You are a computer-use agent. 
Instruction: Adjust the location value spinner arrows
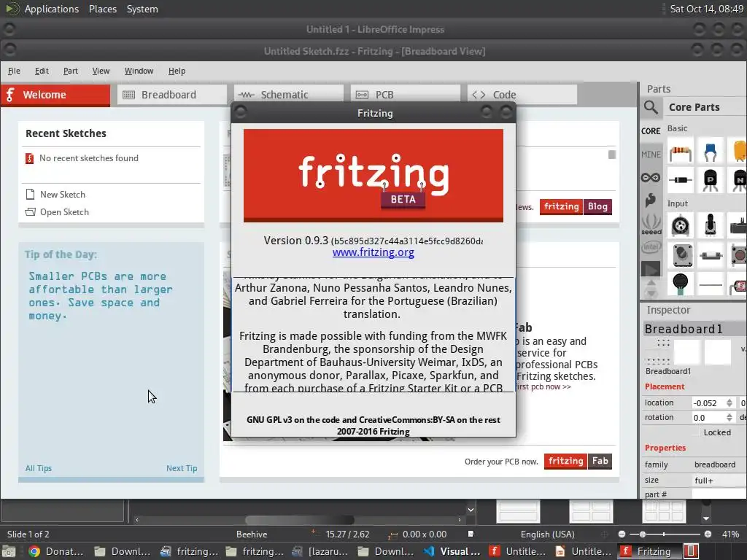(x=729, y=402)
